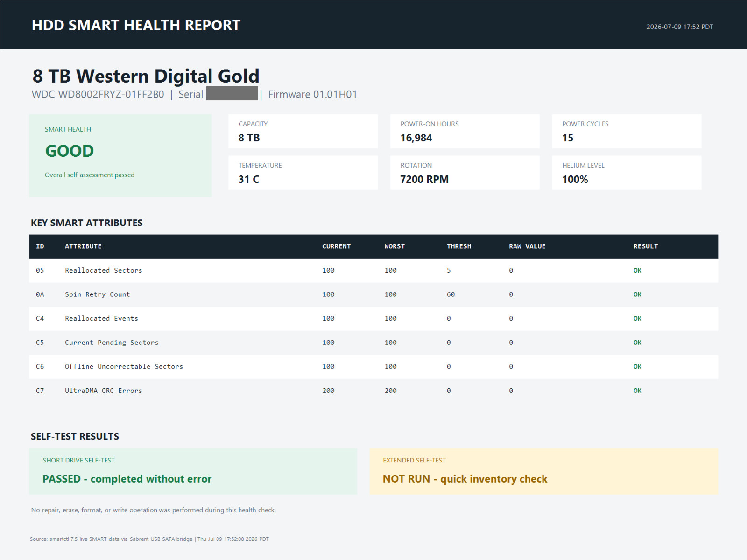Viewport: 747px width, 560px height.
Task: Click the Extended Self-Test NOT RUN panel
Action: 544,471
